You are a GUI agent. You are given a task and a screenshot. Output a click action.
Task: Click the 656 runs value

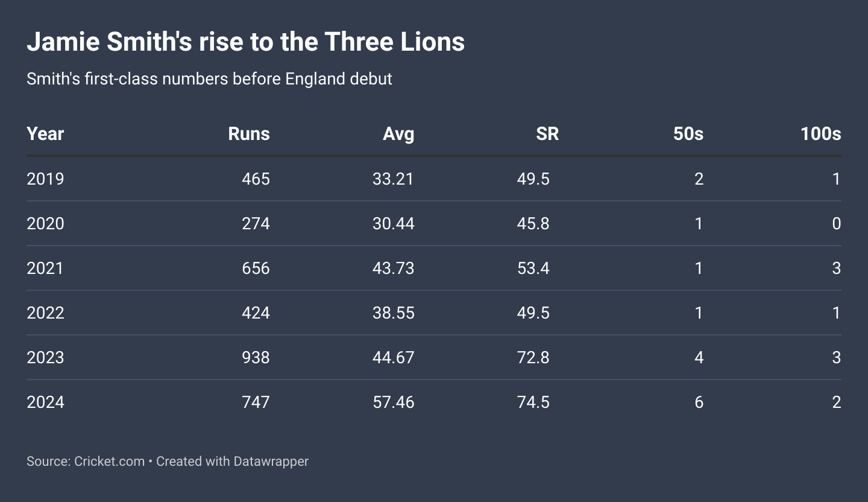point(256,268)
